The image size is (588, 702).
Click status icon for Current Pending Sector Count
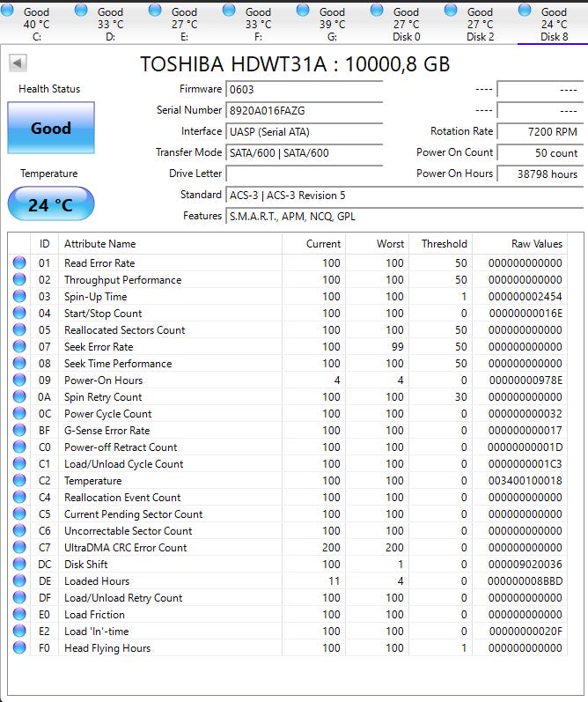click(x=19, y=514)
